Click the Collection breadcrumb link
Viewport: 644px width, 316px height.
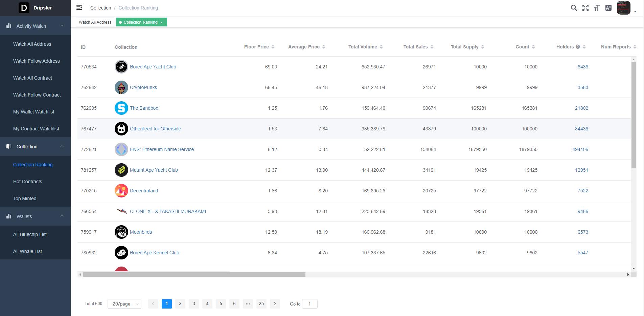(100, 8)
